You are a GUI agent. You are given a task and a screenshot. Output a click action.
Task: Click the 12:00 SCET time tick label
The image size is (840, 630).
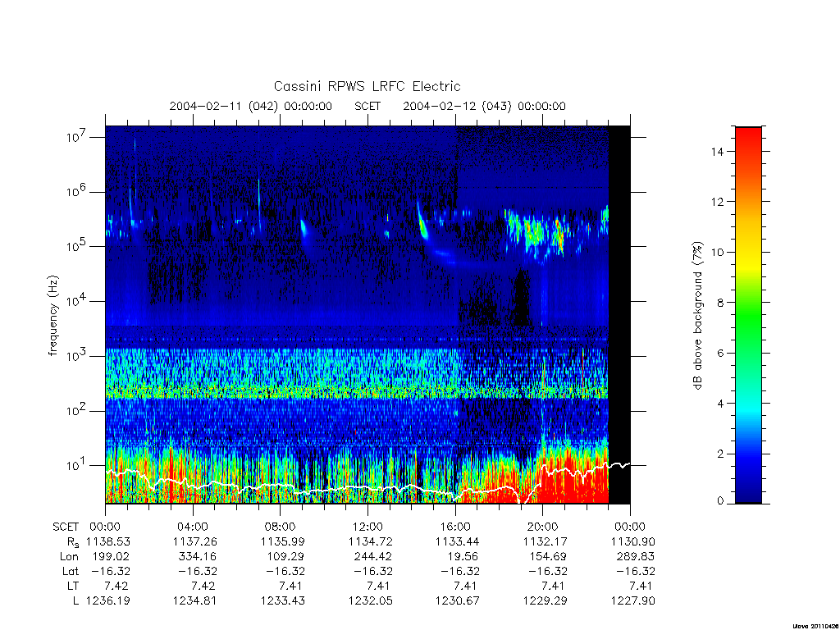point(367,527)
